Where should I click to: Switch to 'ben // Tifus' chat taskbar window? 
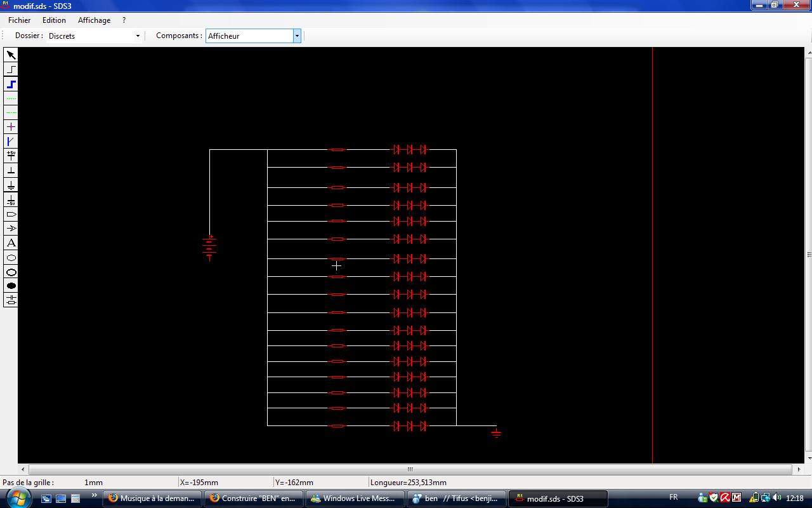coord(457,498)
